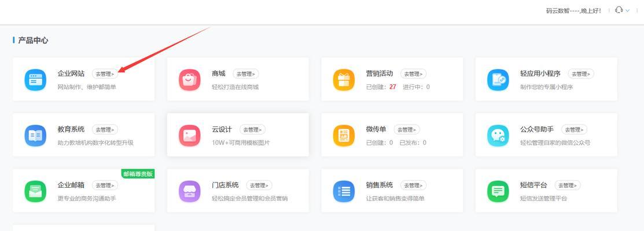
Task: Click 去管理 button for 门店系统
Action: 259,185
